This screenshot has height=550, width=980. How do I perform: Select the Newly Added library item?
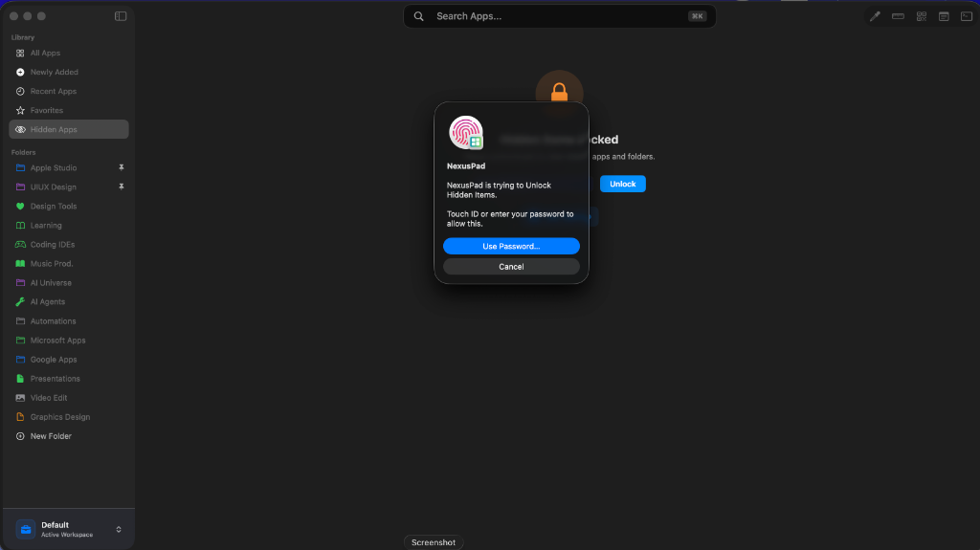69,73
